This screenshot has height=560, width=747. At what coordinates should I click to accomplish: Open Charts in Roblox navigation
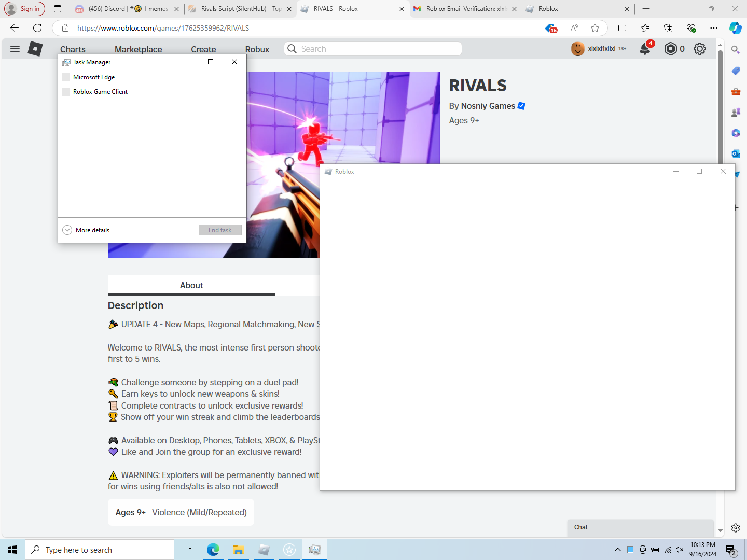point(73,49)
